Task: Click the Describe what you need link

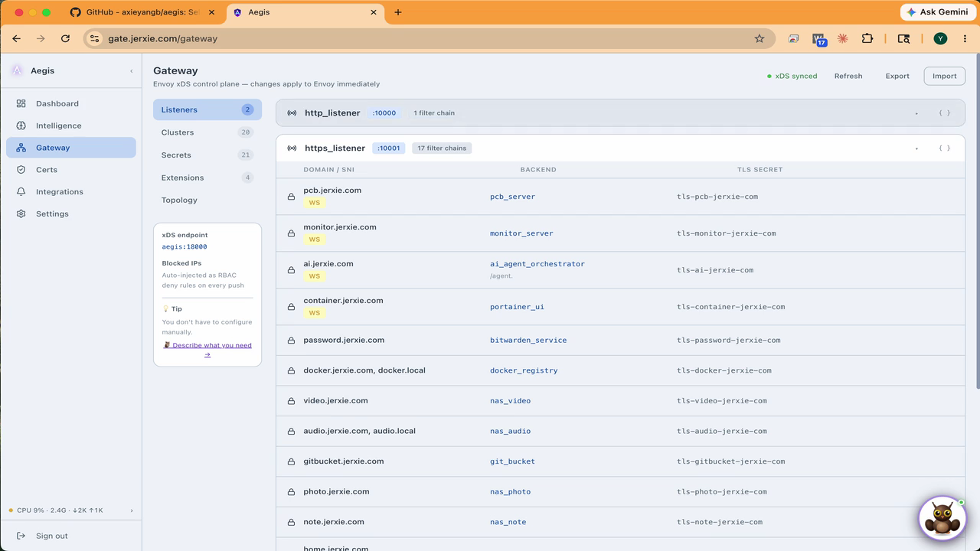Action: point(207,350)
